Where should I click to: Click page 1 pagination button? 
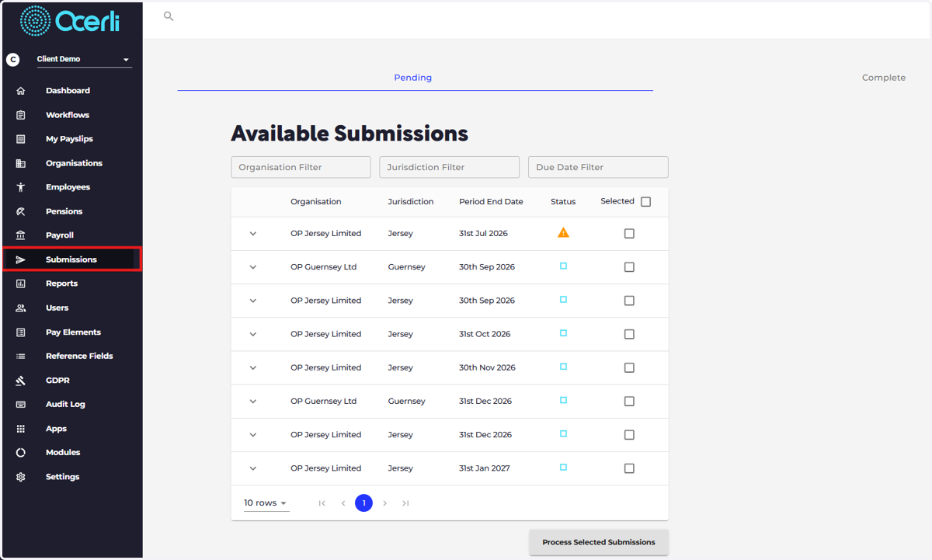(x=363, y=503)
